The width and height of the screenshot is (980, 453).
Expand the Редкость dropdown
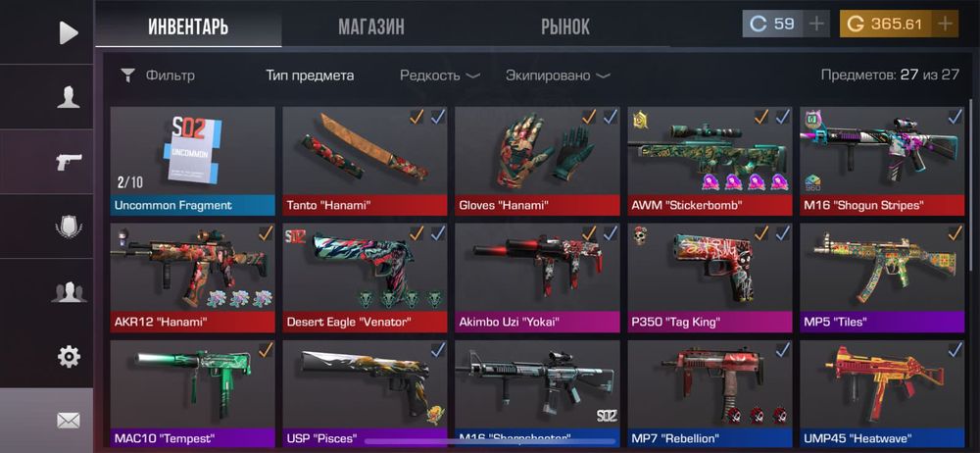click(x=440, y=75)
